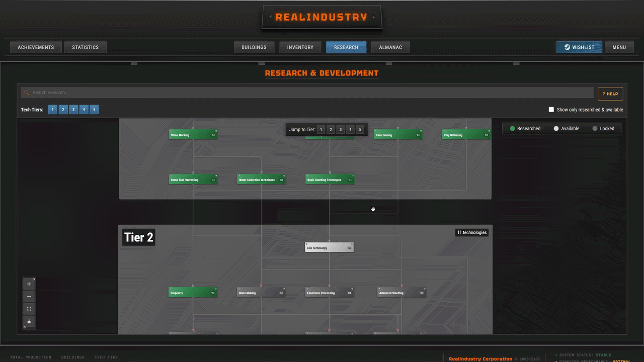
Task: Open the research Help button
Action: [610, 94]
